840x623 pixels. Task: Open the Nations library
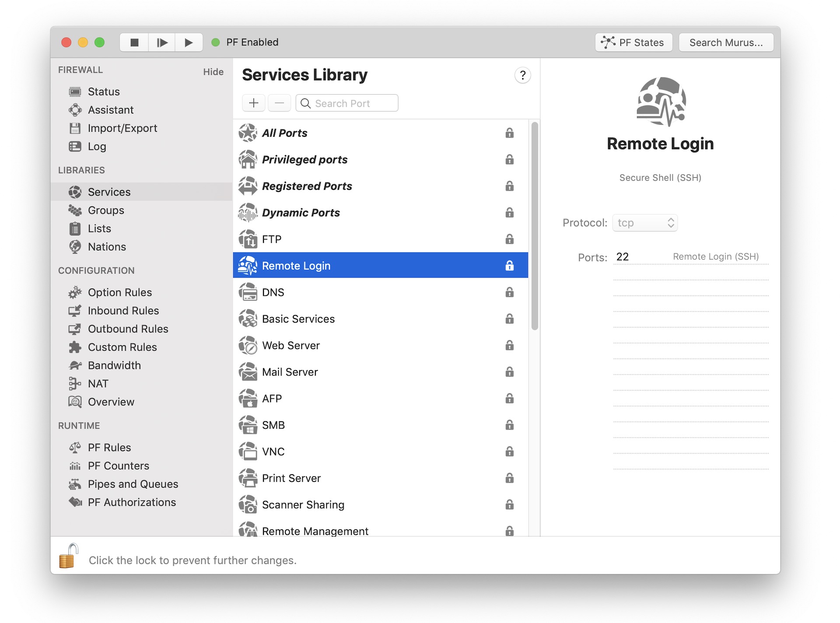(107, 247)
